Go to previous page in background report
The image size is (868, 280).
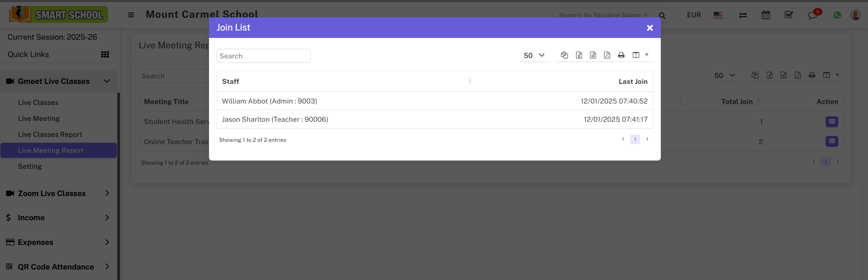[814, 162]
